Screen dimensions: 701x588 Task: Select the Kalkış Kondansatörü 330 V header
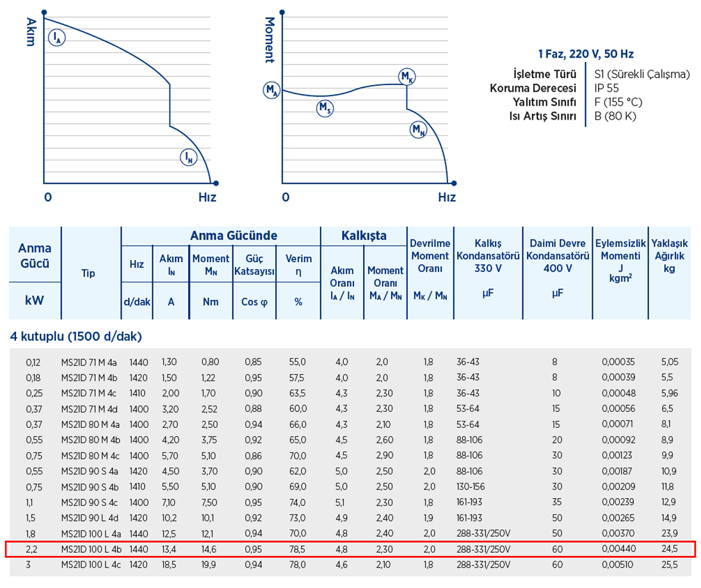point(488,256)
